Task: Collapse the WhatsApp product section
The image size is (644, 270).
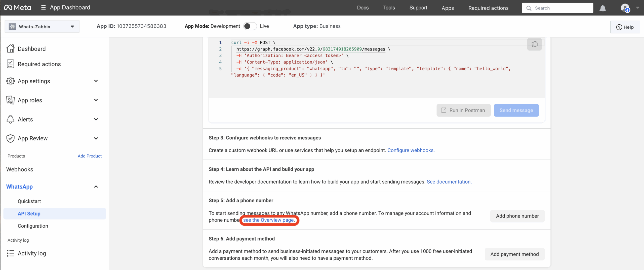Action: click(x=96, y=186)
